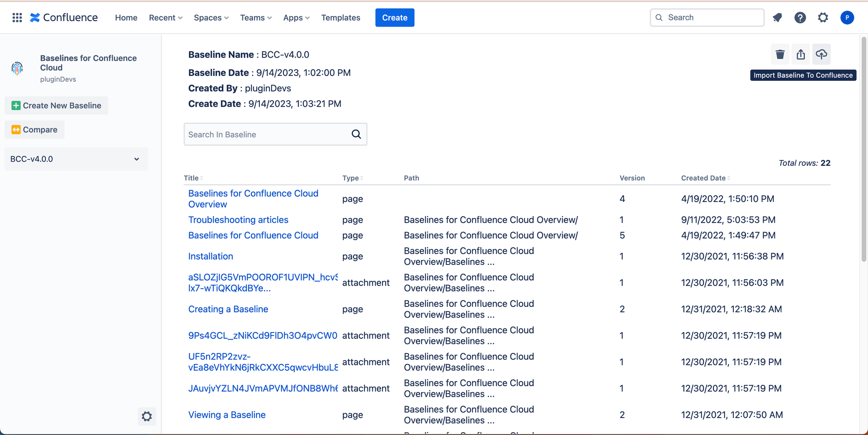The height and width of the screenshot is (435, 868).
Task: Open Baselines for Confluence Cloud Overview link
Action: click(253, 199)
